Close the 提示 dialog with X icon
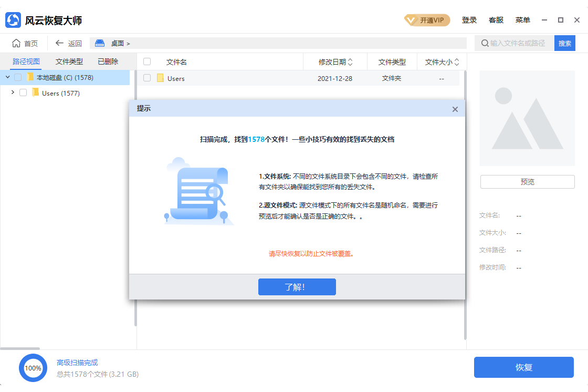This screenshot has height=392, width=588. 455,109
